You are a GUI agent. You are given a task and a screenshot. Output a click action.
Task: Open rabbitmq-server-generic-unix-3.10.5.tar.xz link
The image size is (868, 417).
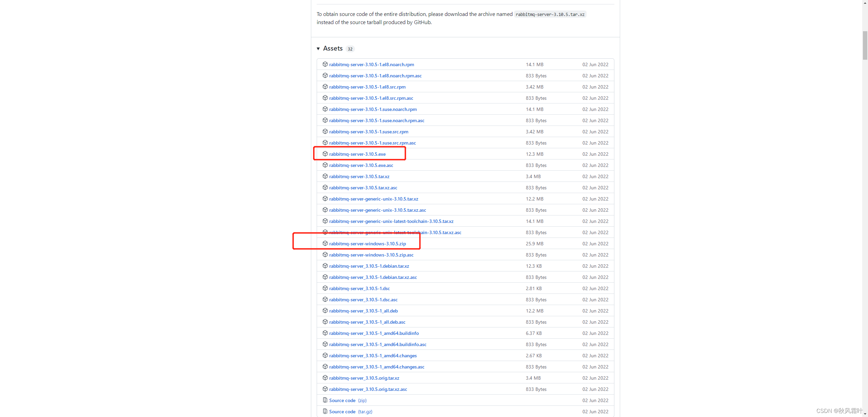point(373,199)
